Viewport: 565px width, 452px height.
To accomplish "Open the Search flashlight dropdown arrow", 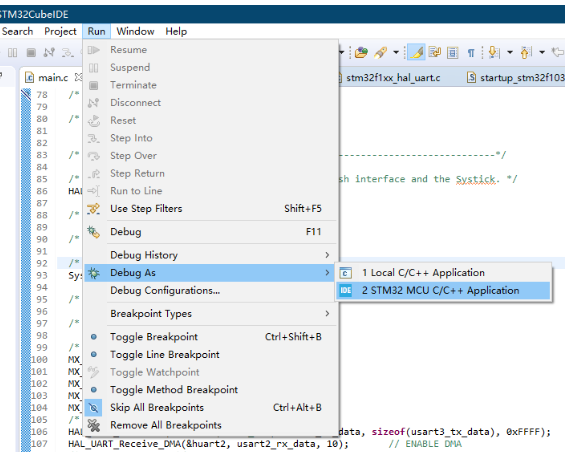I will point(396,53).
